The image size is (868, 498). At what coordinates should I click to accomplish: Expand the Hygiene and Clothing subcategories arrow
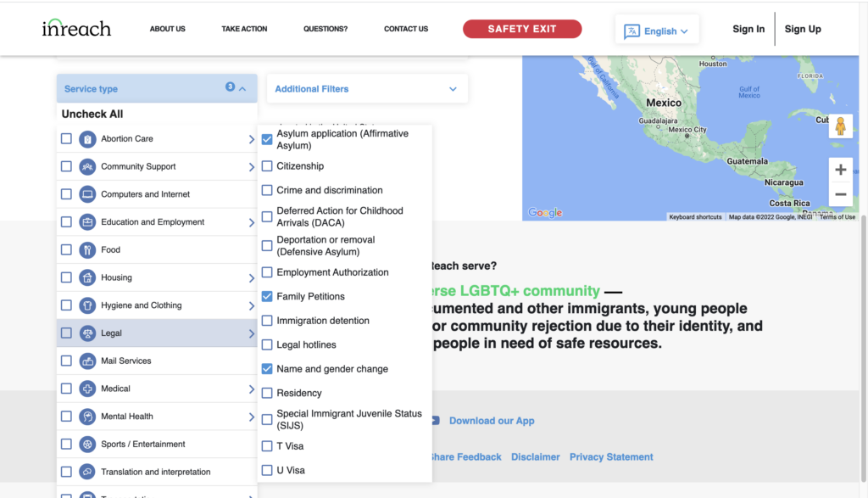251,305
